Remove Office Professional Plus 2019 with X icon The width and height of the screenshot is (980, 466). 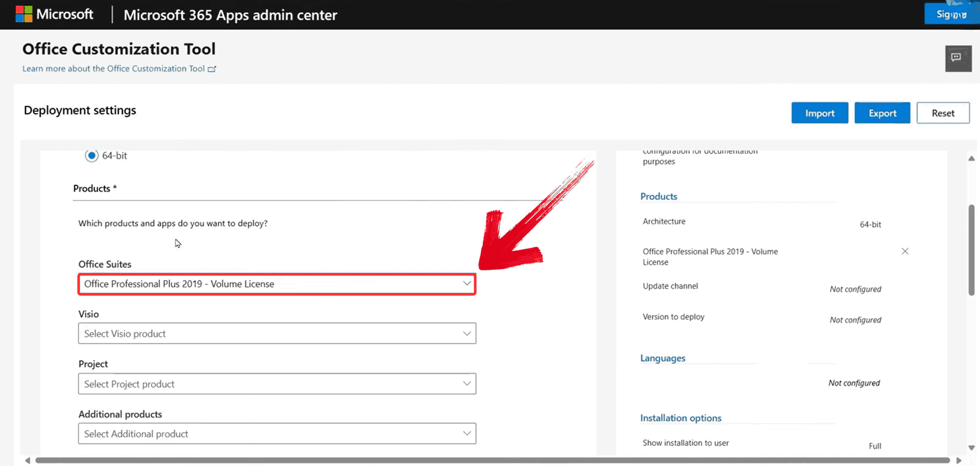click(x=905, y=251)
